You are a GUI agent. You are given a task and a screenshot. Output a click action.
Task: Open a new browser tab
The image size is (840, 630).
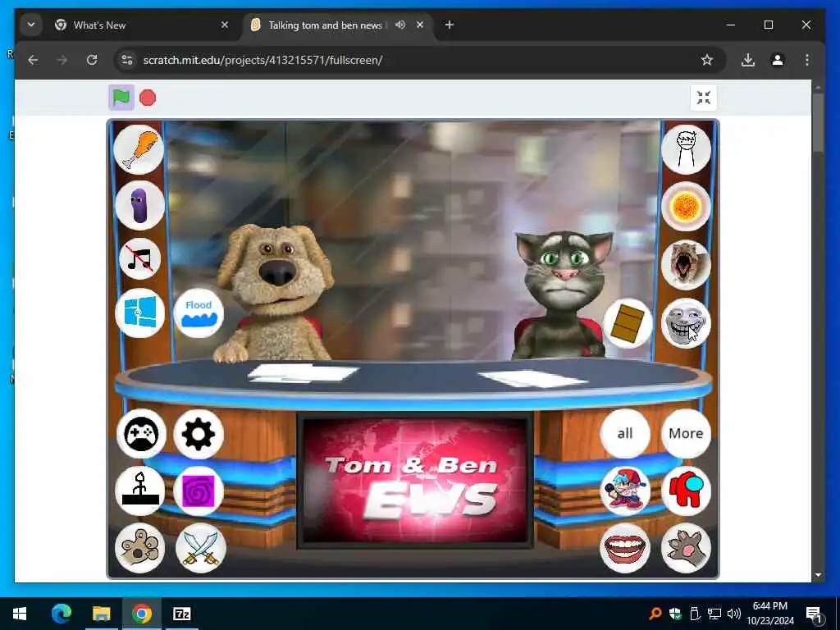click(449, 25)
